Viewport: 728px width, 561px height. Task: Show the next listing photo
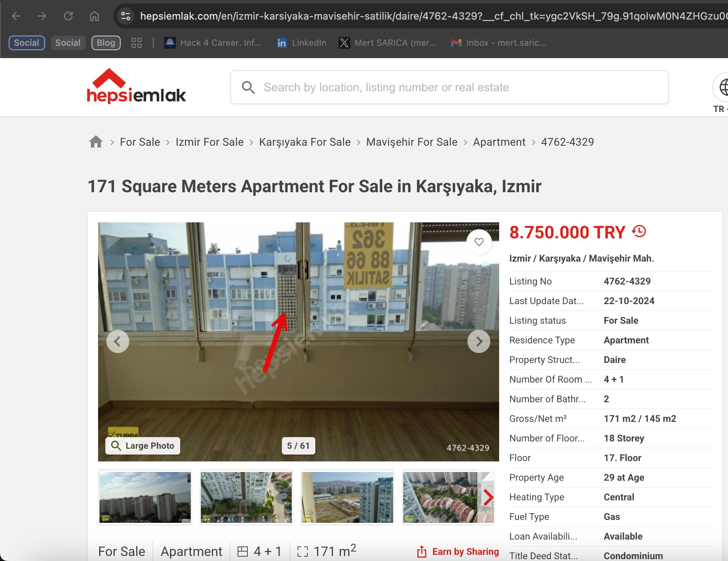479,341
